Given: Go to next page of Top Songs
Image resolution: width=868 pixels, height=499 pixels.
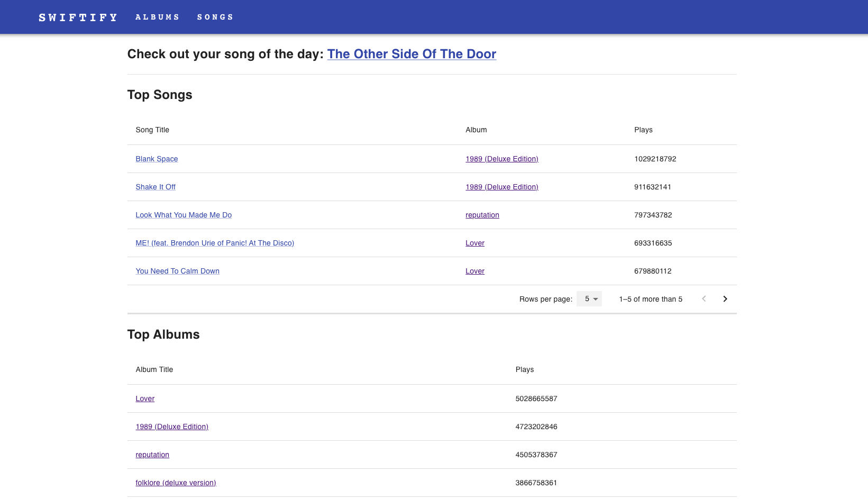Looking at the screenshot, I should tap(725, 298).
